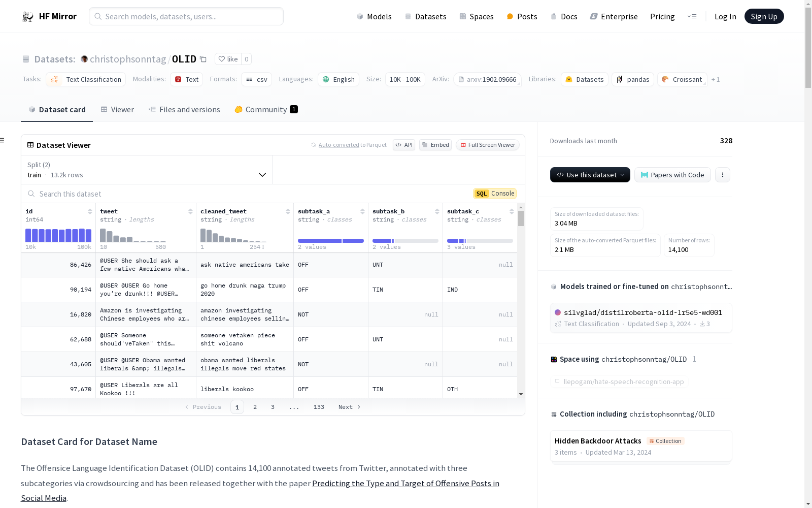This screenshot has width=812, height=508.
Task: Jump to page 133 of the table
Action: (x=319, y=407)
